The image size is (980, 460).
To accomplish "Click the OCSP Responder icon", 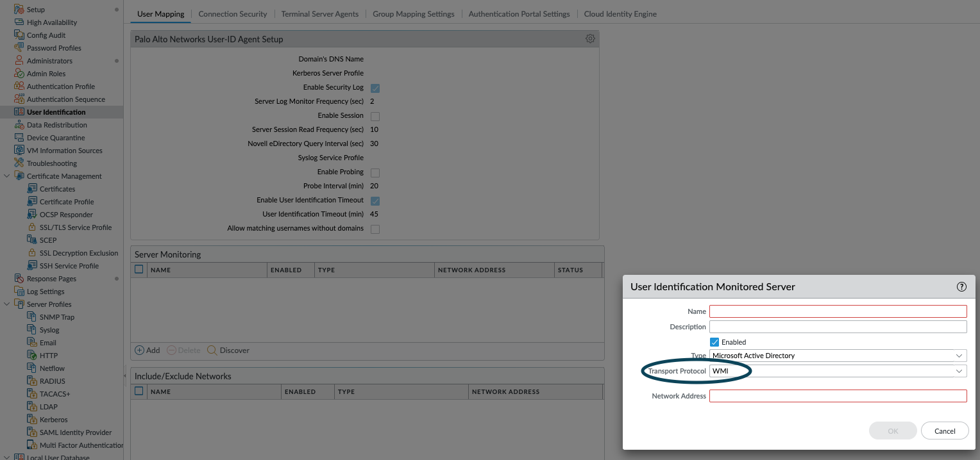I will (32, 215).
